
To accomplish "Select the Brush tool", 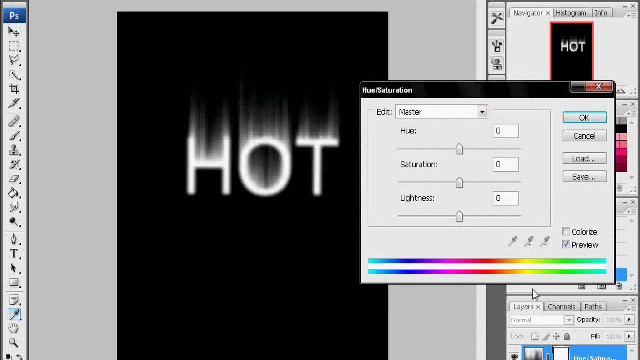I will pos(14,136).
